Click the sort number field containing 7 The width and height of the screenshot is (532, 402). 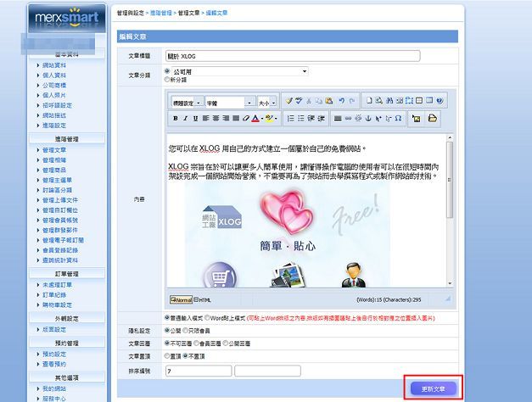pyautogui.click(x=199, y=371)
